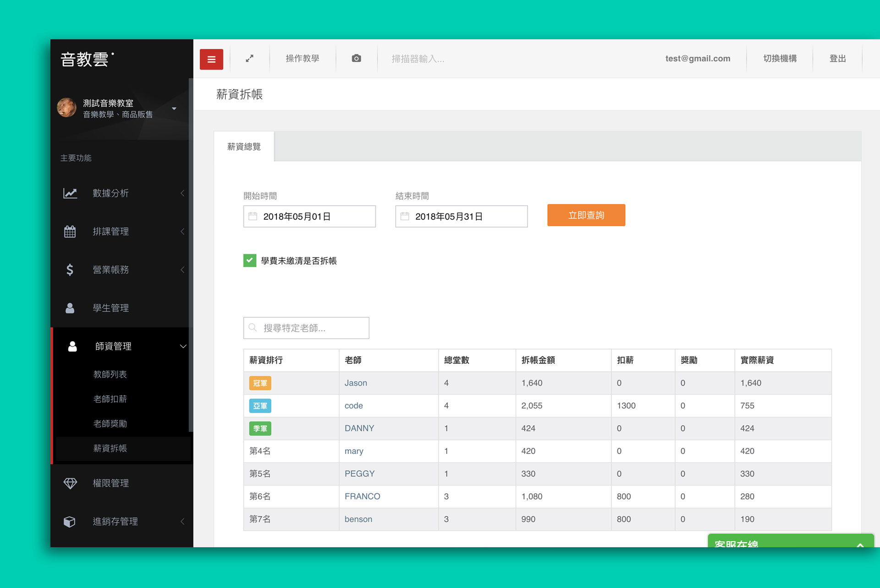Select the 薪資總覽 tab
The height and width of the screenshot is (588, 880).
tap(244, 147)
